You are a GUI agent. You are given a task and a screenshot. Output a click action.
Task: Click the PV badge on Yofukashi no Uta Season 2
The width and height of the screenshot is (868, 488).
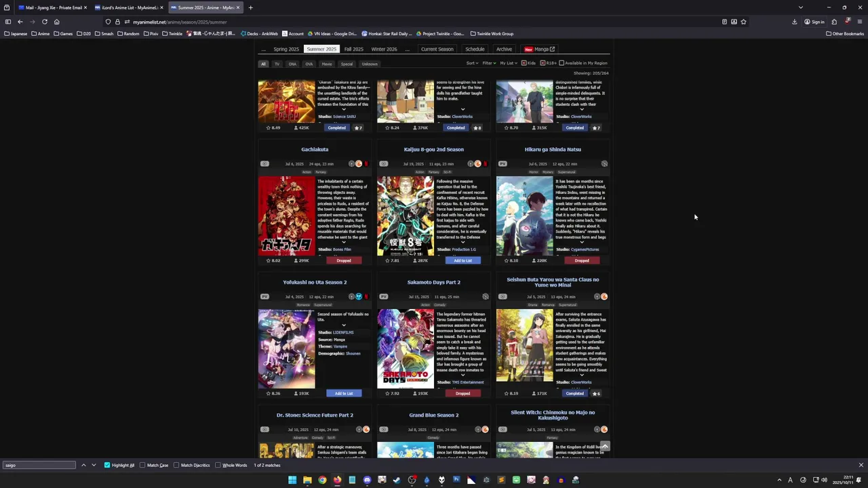[264, 296]
